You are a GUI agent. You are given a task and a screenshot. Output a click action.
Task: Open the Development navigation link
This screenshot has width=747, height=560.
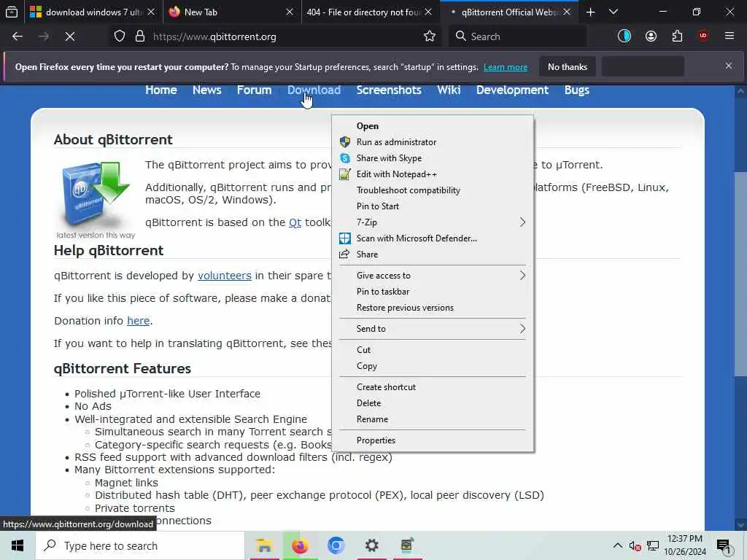point(512,90)
